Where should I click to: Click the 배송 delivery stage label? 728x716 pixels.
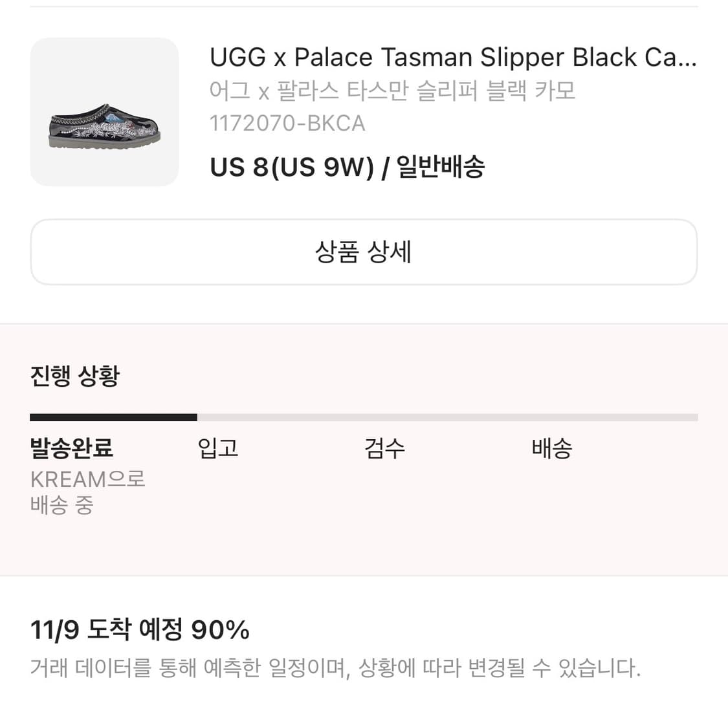click(551, 448)
